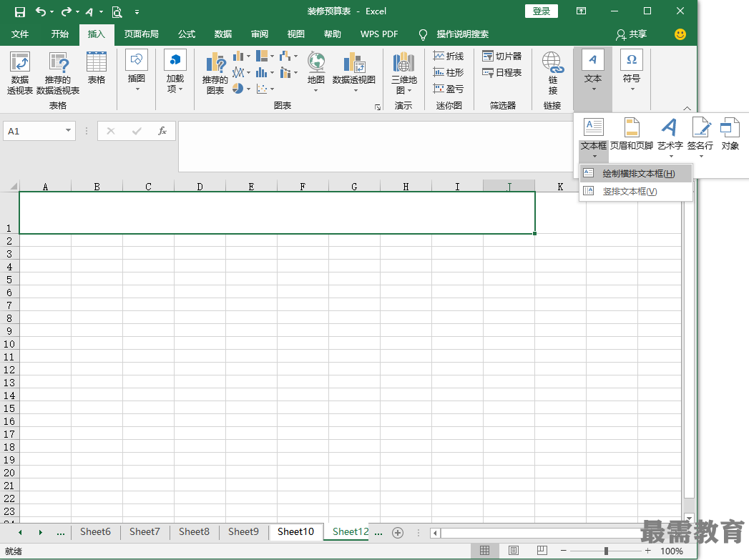Click the Save icon in quick access toolbar

[x=19, y=12]
